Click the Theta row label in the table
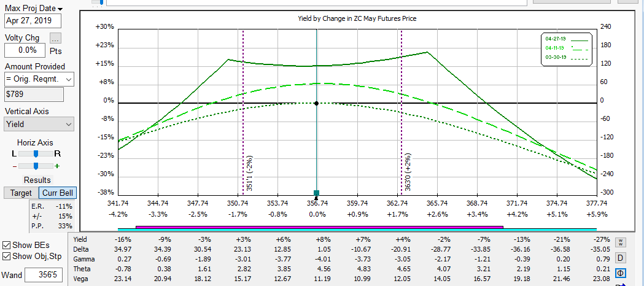644x286 pixels. [x=81, y=269]
